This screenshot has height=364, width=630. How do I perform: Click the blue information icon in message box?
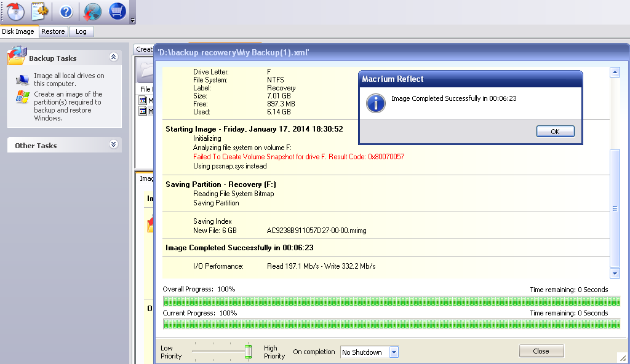pos(376,103)
